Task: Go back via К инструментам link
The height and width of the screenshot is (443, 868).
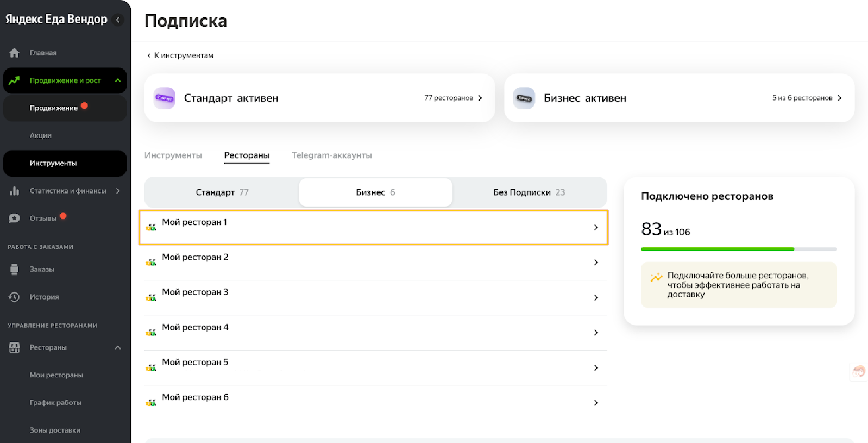Action: coord(180,55)
